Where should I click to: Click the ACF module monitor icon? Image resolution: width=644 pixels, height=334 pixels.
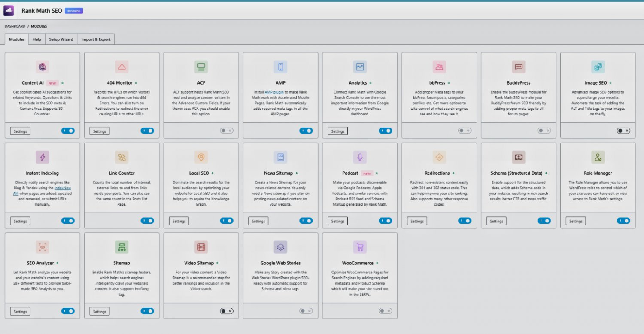(201, 67)
